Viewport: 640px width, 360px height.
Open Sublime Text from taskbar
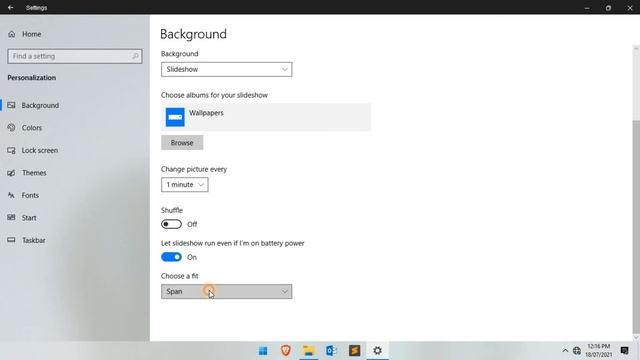point(354,351)
